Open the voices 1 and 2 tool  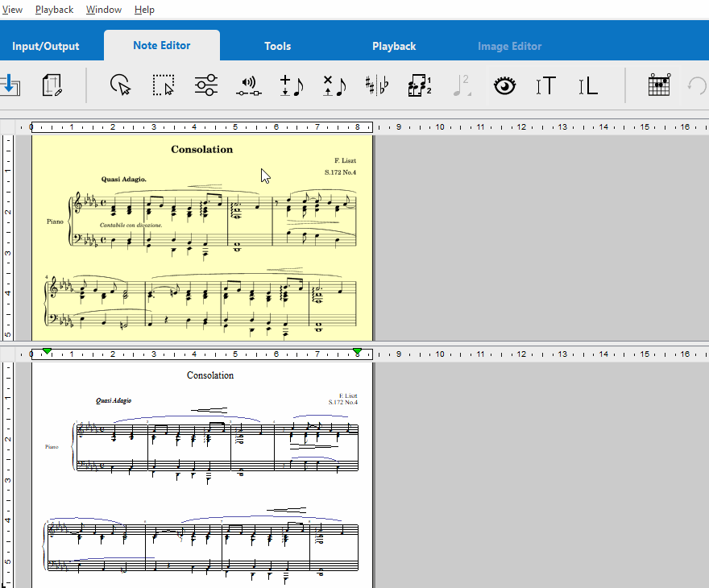(x=420, y=85)
